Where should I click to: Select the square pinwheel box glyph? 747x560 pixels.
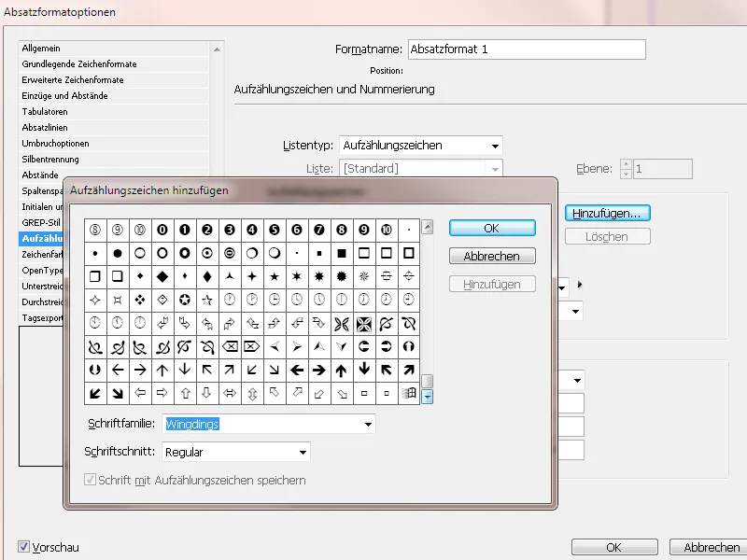tap(364, 323)
